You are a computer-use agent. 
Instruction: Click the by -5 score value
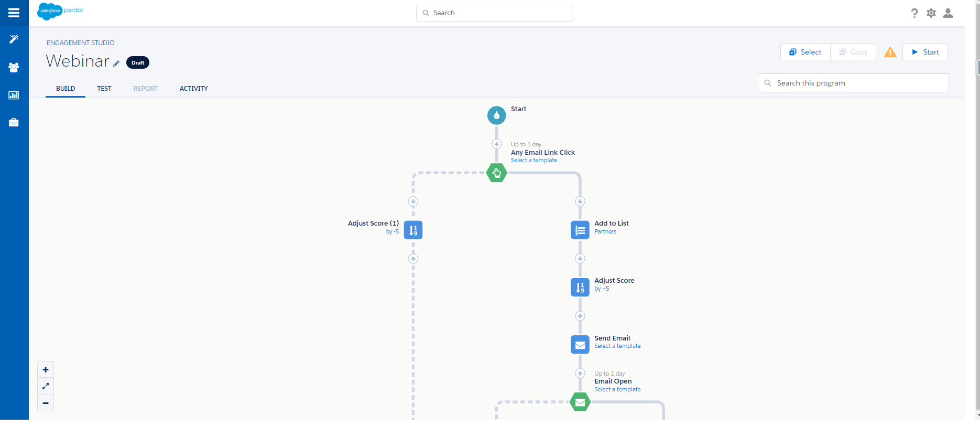pyautogui.click(x=393, y=231)
